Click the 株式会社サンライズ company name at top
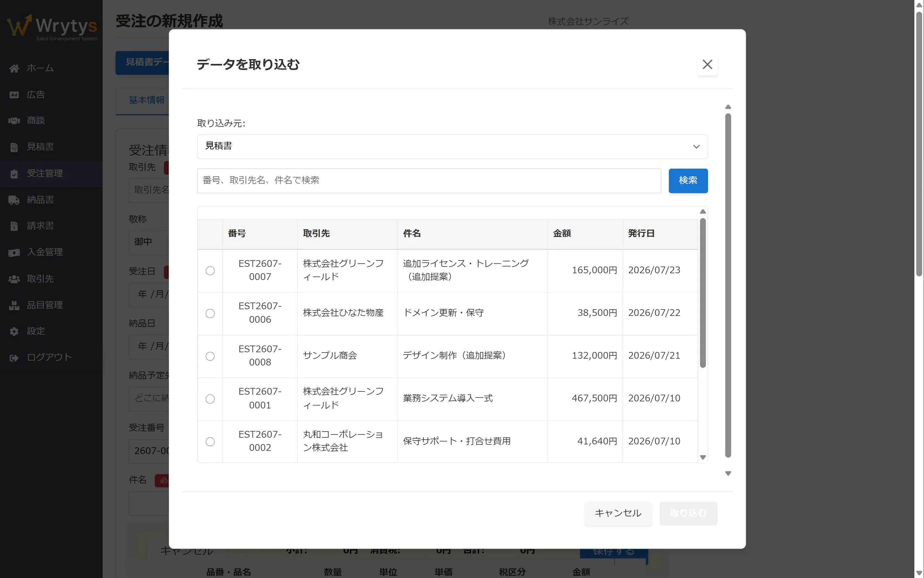 click(588, 22)
